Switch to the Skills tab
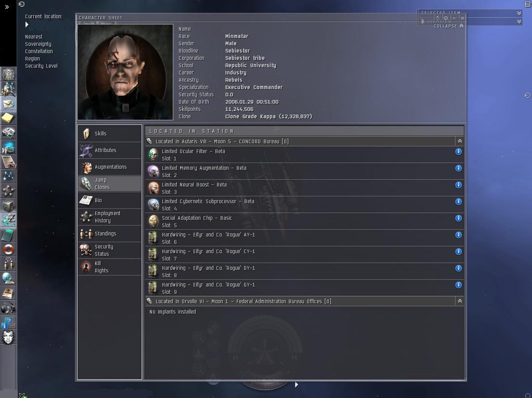The height and width of the screenshot is (398, 532). click(110, 133)
